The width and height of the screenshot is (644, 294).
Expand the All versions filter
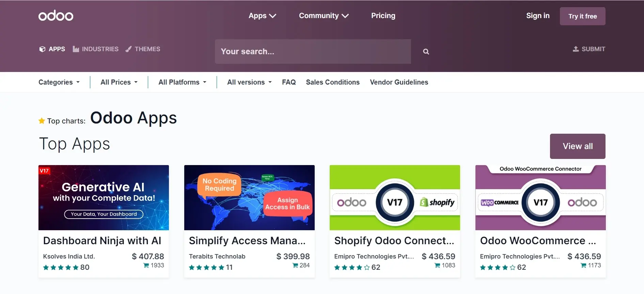(249, 82)
